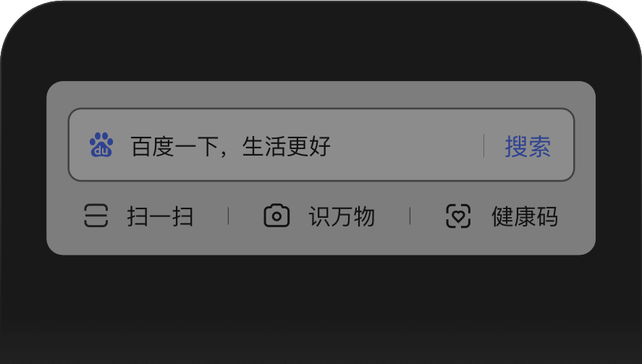Click the divider between 扫一扫 and 识万物
The image size is (642, 364).
(228, 216)
